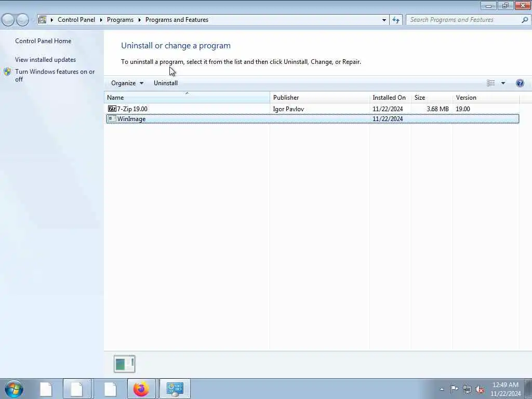Click the Programs breadcrumb

pos(120,20)
